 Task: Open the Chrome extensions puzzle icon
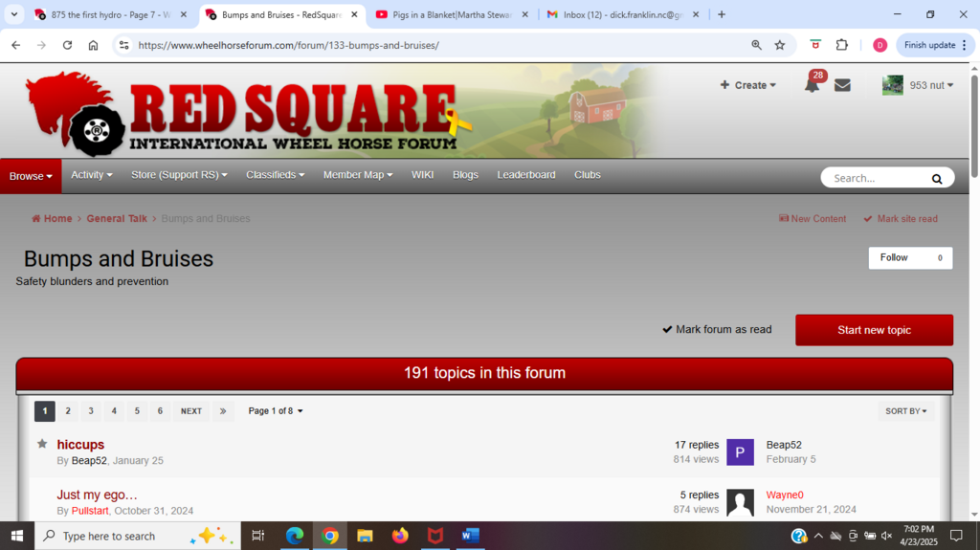click(842, 45)
